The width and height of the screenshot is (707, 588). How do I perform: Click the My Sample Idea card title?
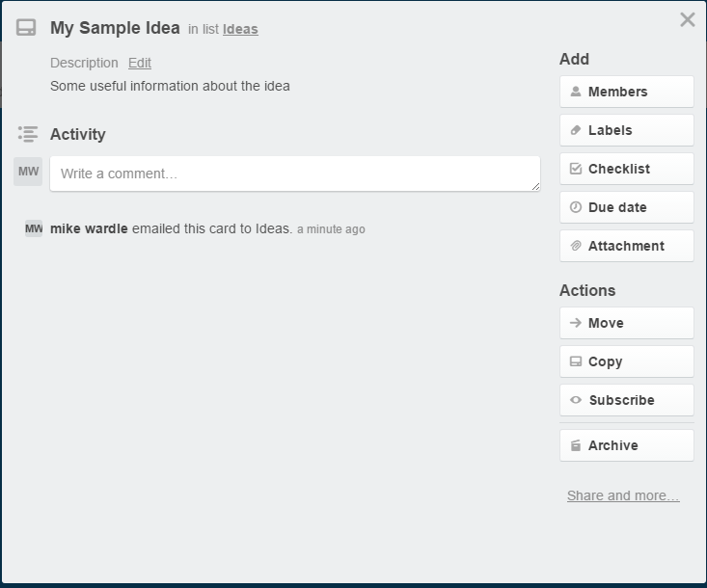tap(115, 28)
